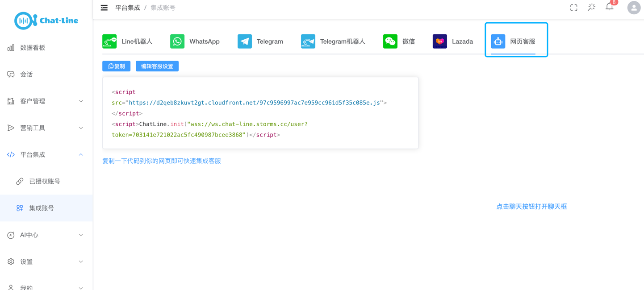Expand the 客户管理 menu chevron
Viewport: 644px width, 290px height.
[81, 101]
